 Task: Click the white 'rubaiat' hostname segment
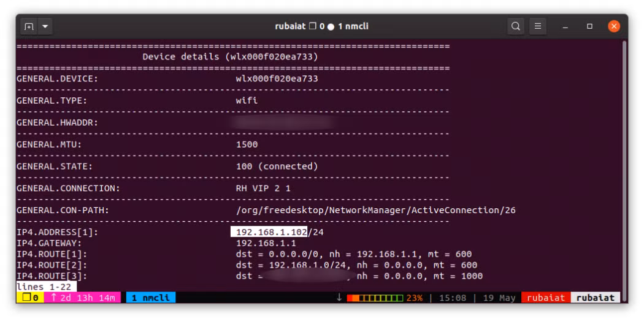point(596,298)
